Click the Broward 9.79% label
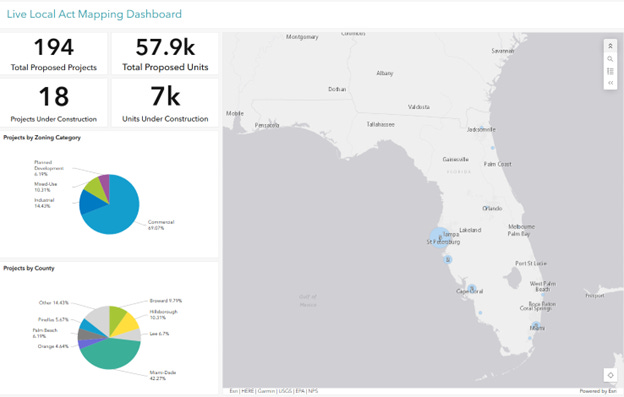The image size is (624, 397). (x=166, y=301)
